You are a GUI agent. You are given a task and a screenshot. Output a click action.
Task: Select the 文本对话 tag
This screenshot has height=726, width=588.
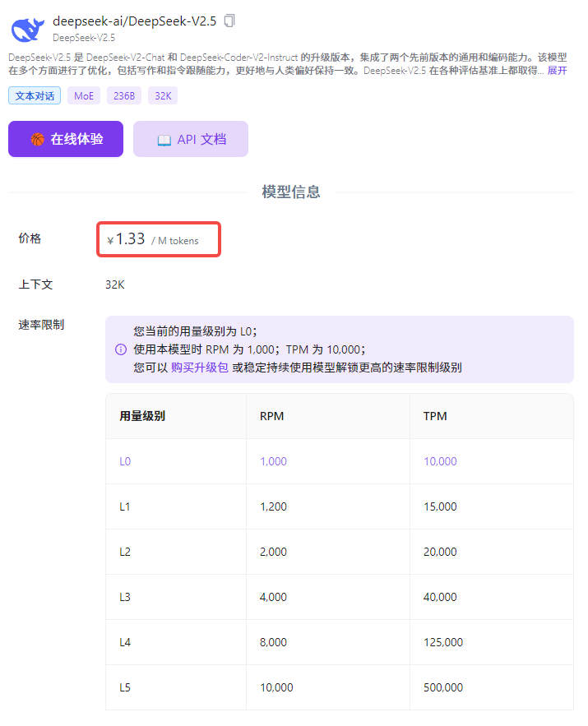coord(35,96)
